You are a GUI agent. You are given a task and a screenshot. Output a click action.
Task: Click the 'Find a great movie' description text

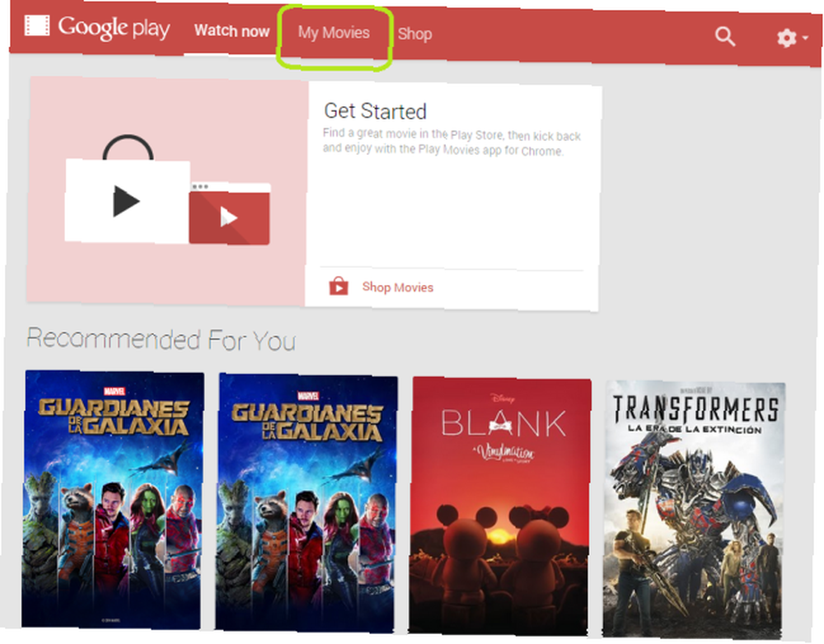click(452, 142)
